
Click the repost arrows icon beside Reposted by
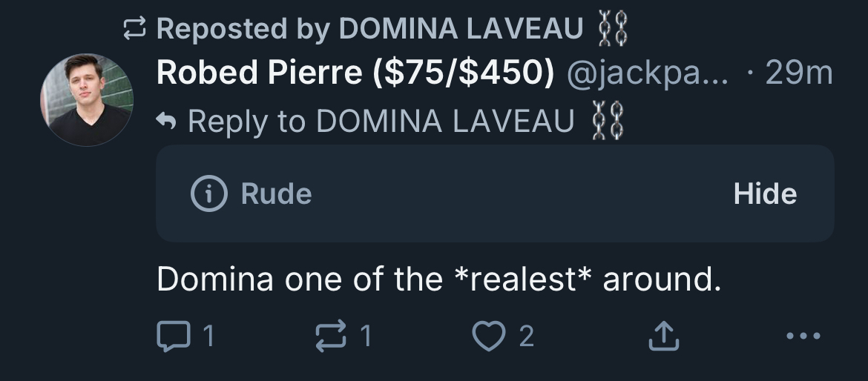pyautogui.click(x=135, y=29)
